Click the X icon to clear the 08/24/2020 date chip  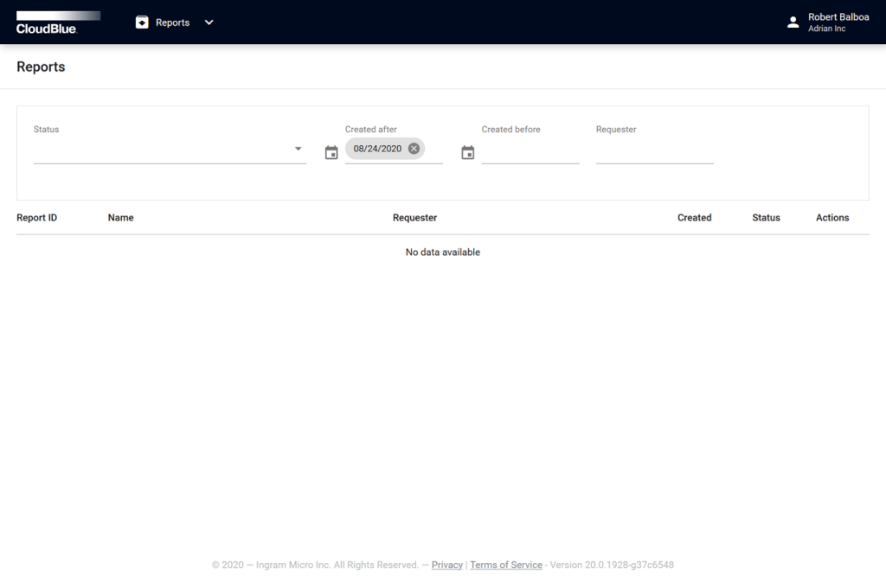point(414,148)
